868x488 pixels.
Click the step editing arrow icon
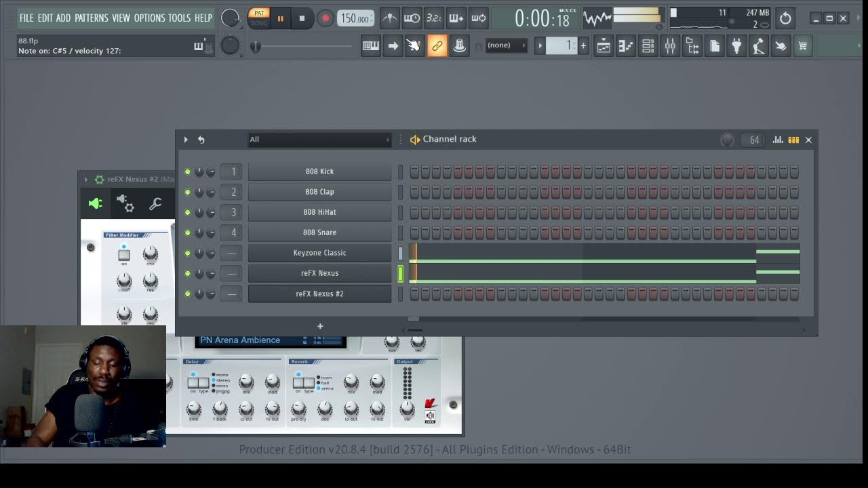coord(393,46)
